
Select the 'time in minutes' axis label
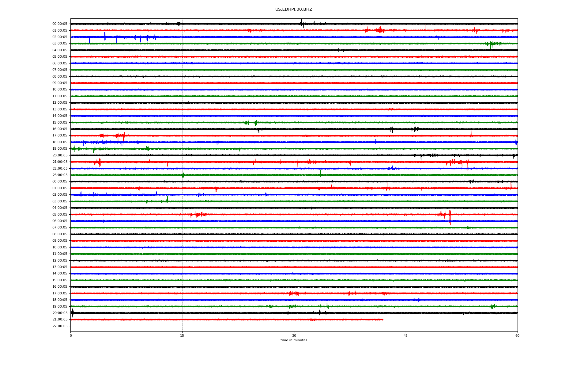(x=294, y=340)
